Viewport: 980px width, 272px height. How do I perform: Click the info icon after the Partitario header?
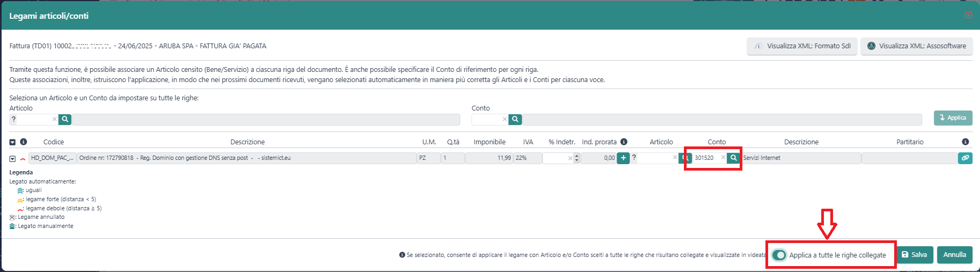click(x=966, y=142)
